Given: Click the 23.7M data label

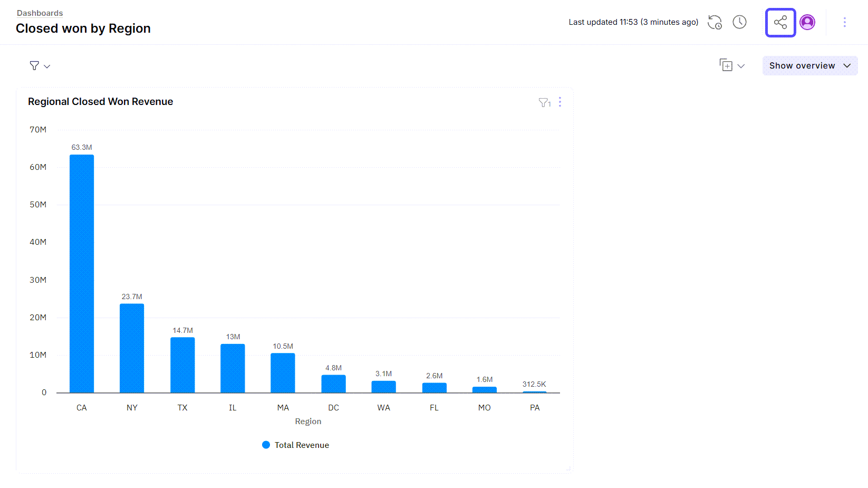Looking at the screenshot, I should (132, 296).
